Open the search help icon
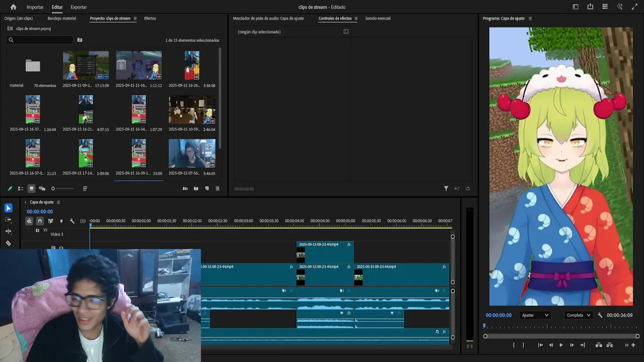The height and width of the screenshot is (362, 644). tap(620, 7)
